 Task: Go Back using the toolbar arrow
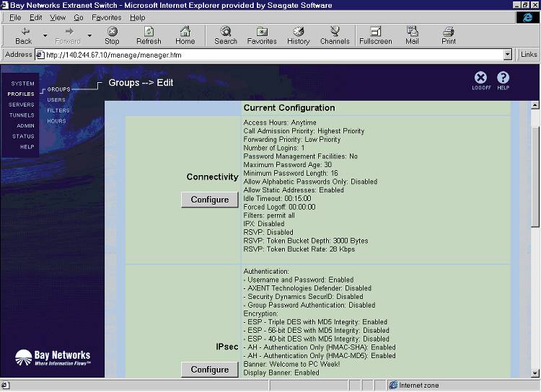(24, 35)
